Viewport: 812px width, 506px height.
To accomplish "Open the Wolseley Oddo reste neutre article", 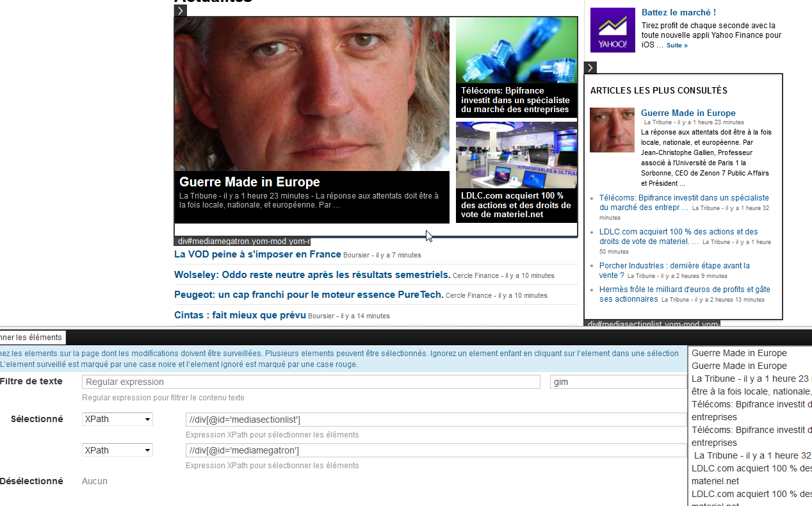I will pos(313,275).
